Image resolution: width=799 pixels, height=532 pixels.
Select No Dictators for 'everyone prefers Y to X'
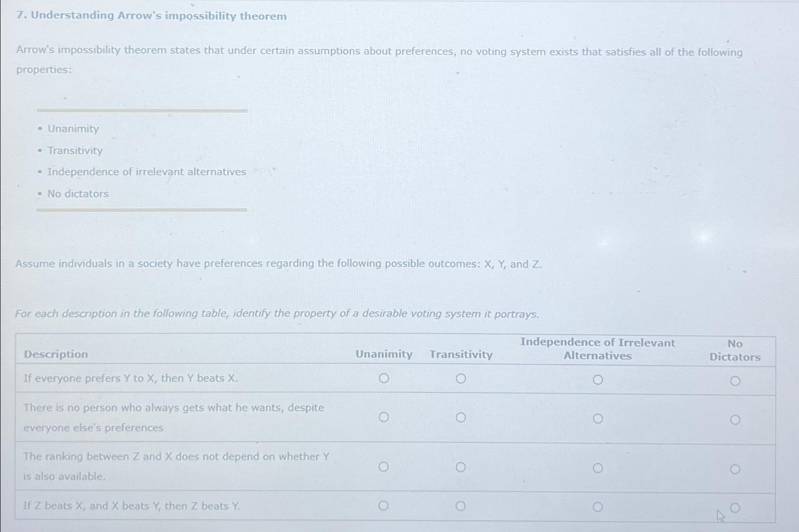(x=735, y=381)
